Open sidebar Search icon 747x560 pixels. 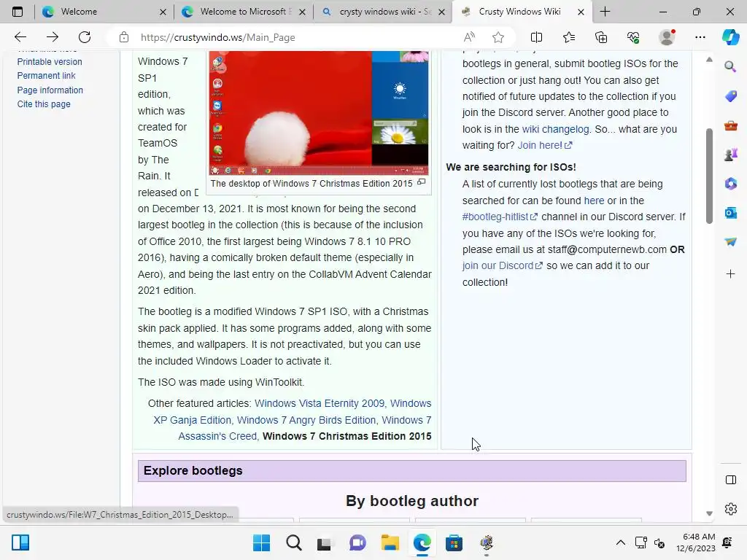[730, 66]
